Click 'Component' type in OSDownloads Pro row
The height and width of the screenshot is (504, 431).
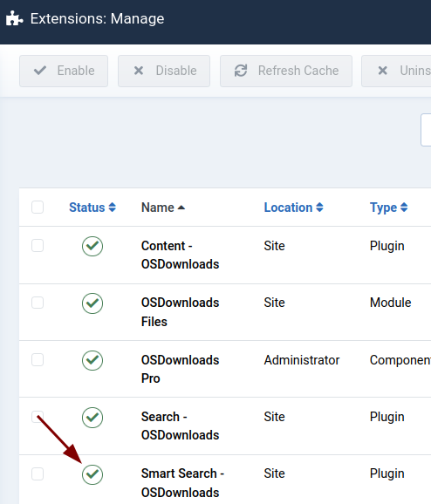pos(400,360)
